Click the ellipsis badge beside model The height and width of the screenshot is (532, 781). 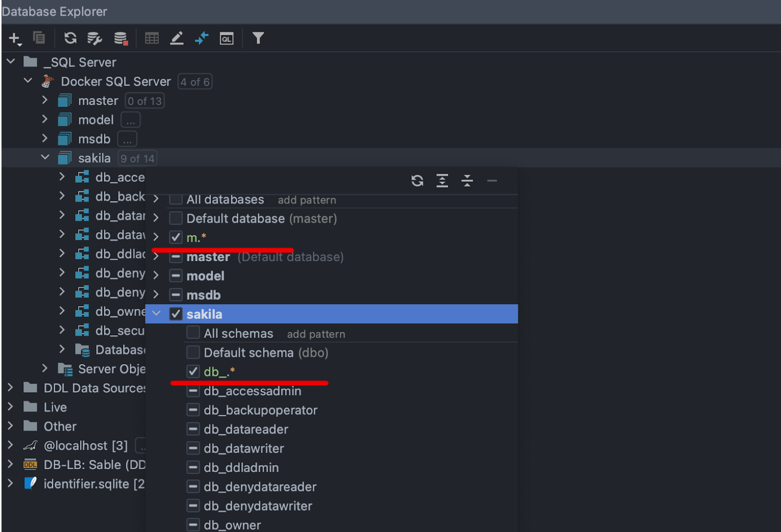(131, 120)
